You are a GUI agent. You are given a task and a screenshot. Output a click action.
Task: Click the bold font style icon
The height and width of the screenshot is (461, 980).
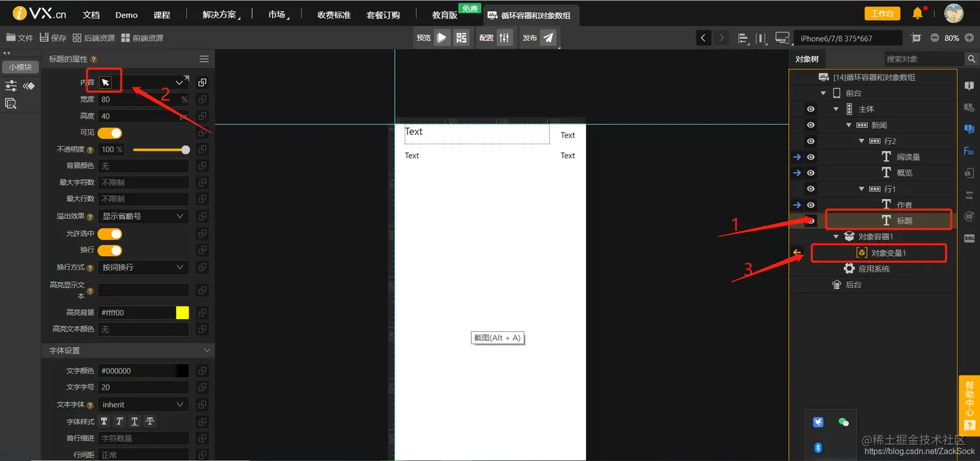104,421
